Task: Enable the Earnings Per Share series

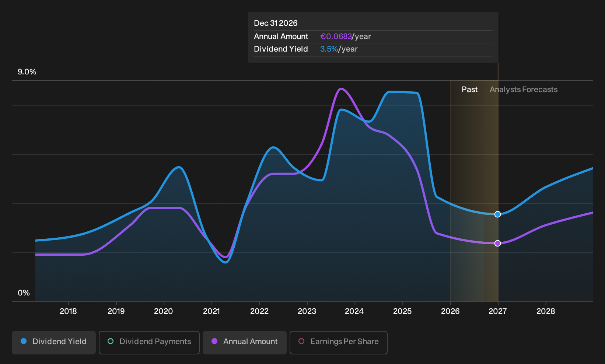Action: point(339,342)
